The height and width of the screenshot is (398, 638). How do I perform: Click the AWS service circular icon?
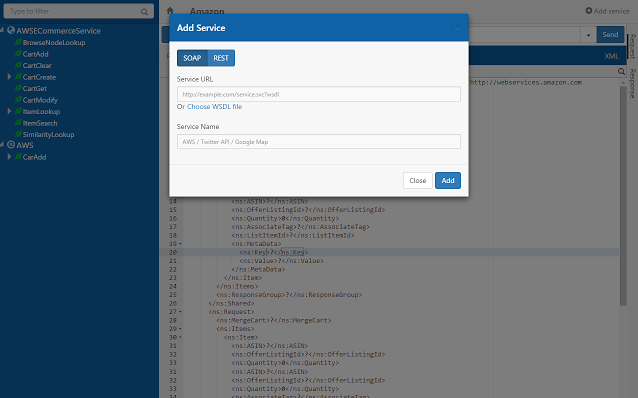11,145
